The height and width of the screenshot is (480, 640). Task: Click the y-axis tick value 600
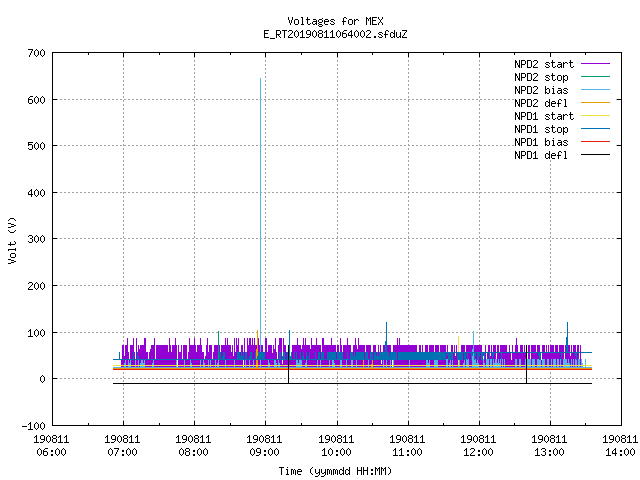[36, 100]
